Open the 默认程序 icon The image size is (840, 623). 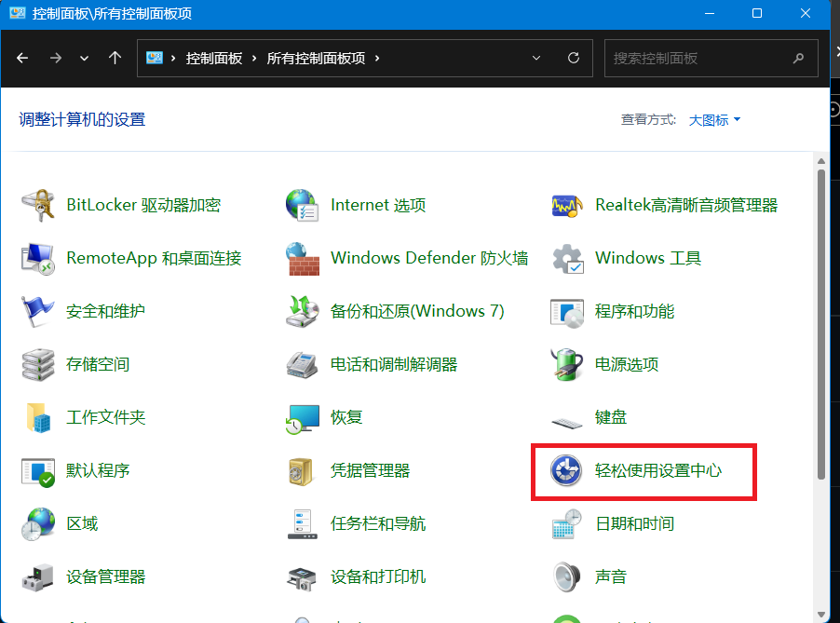pos(38,472)
